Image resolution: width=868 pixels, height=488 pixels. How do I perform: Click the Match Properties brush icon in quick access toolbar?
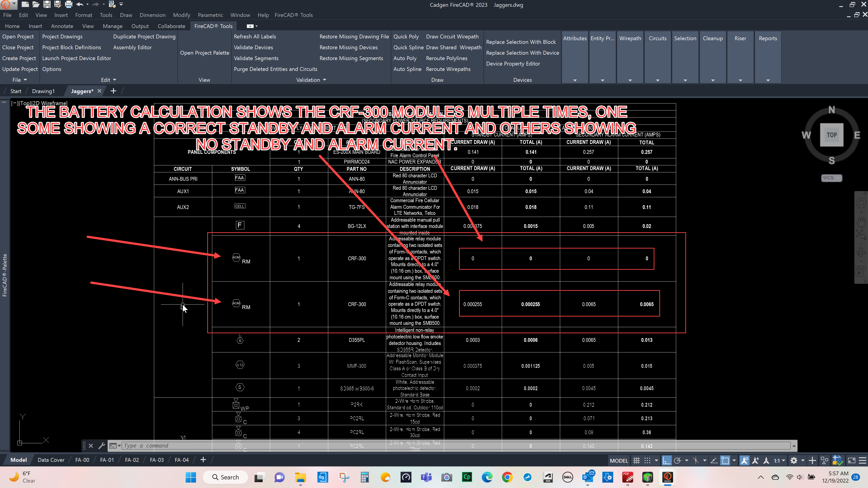click(112, 4)
